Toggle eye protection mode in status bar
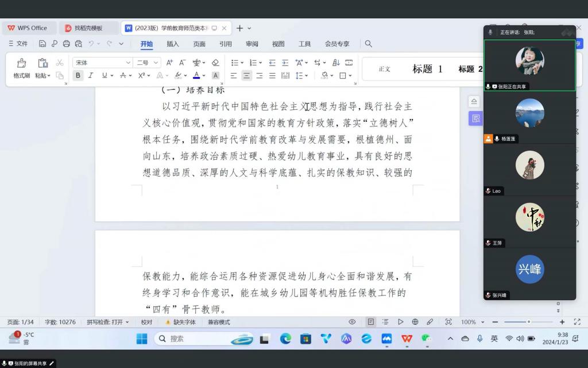Viewport: 588px width, 368px height. (x=352, y=322)
